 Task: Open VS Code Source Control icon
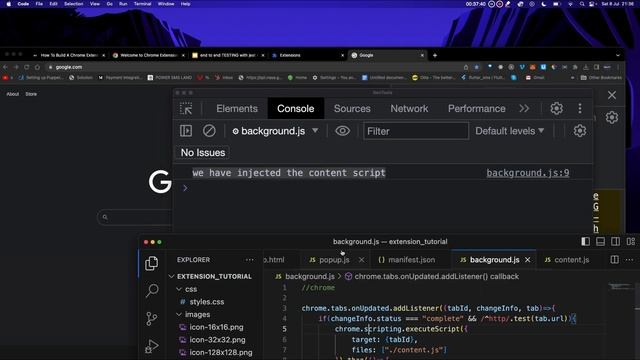point(151,318)
